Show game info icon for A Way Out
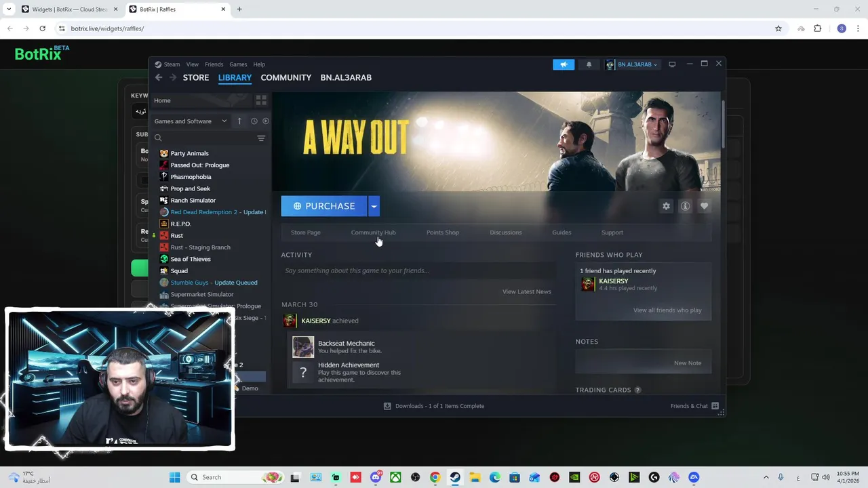Screen dimensions: 868x488 tap(685, 206)
